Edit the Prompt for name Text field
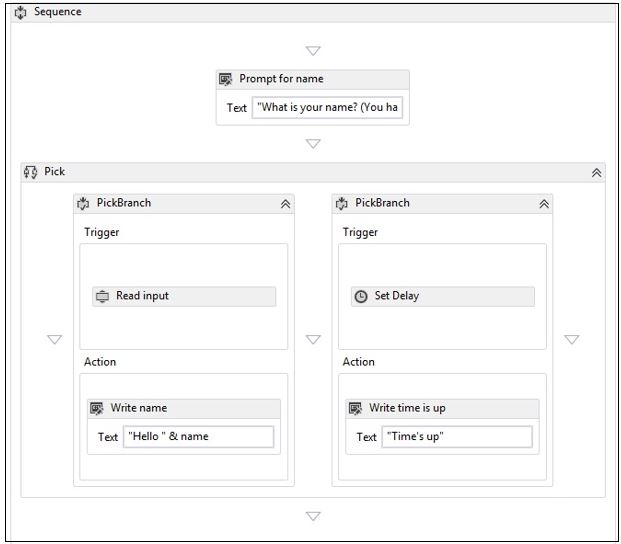Viewport: 621px width, 544px height. 328,108
